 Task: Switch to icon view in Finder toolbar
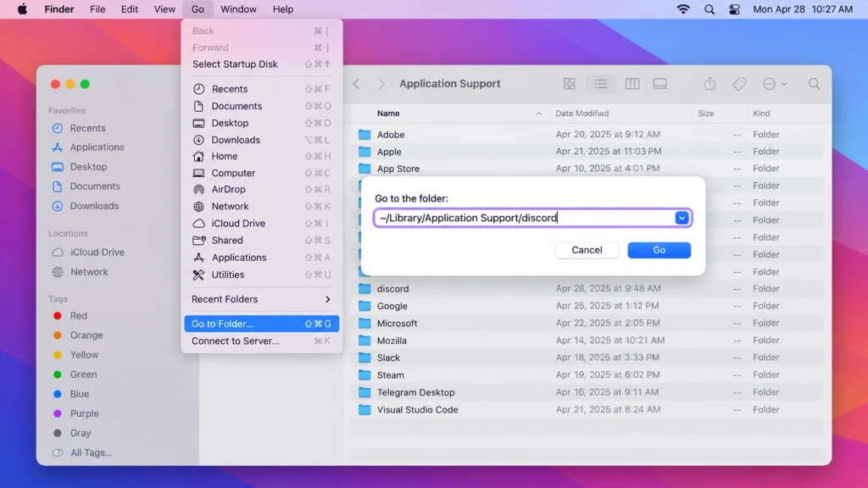pyautogui.click(x=569, y=84)
